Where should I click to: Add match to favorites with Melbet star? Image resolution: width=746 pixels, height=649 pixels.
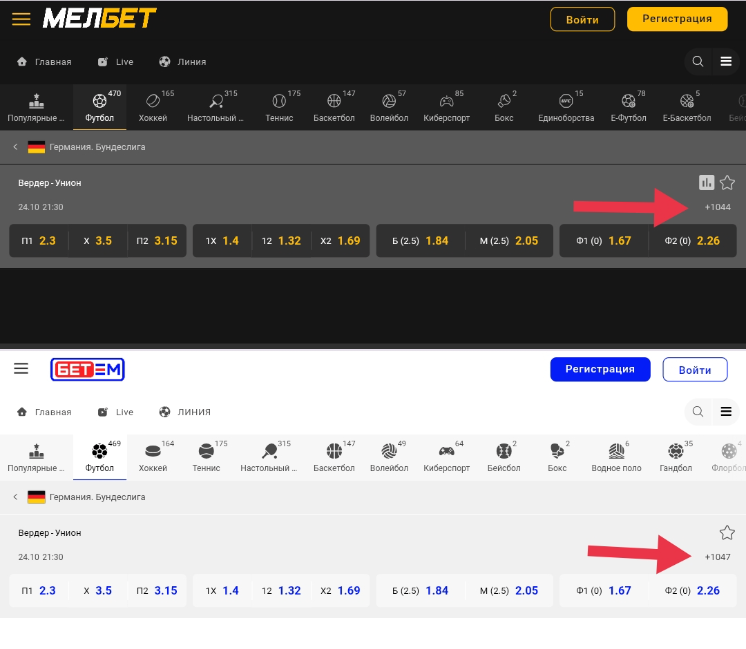[x=727, y=182]
